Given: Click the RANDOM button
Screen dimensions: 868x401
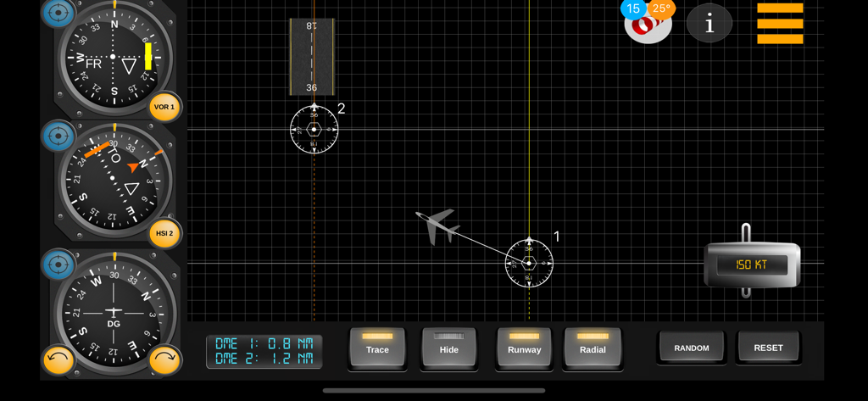Looking at the screenshot, I should (x=692, y=348).
